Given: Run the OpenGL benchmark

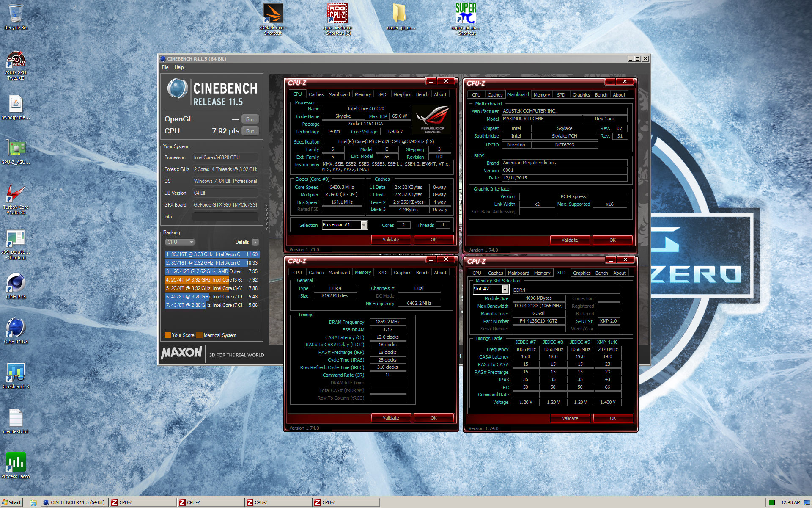Looking at the screenshot, I should [250, 119].
